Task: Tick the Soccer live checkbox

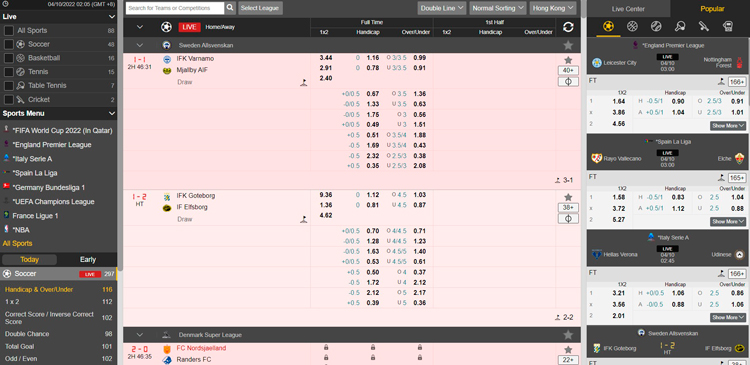Action: click(x=9, y=44)
